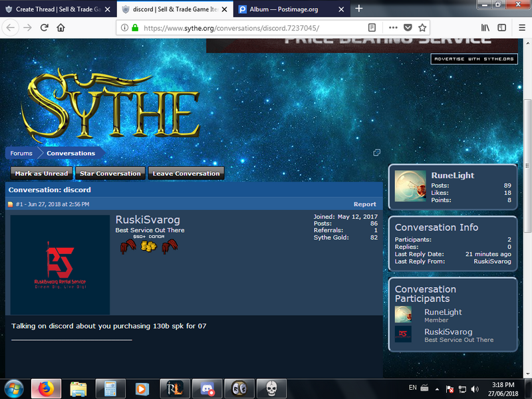Open the Firefox hamburger menu
Image resolution: width=532 pixels, height=399 pixels.
click(x=522, y=27)
